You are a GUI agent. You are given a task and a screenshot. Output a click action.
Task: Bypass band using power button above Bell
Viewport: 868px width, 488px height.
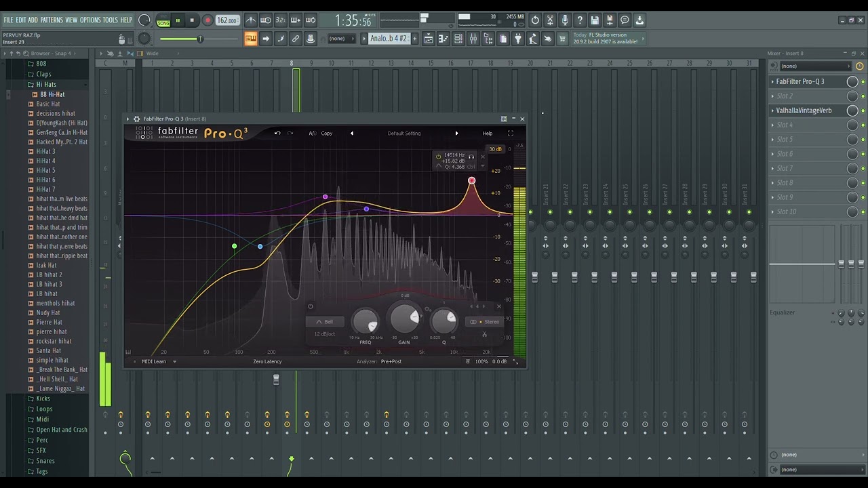pos(311,306)
